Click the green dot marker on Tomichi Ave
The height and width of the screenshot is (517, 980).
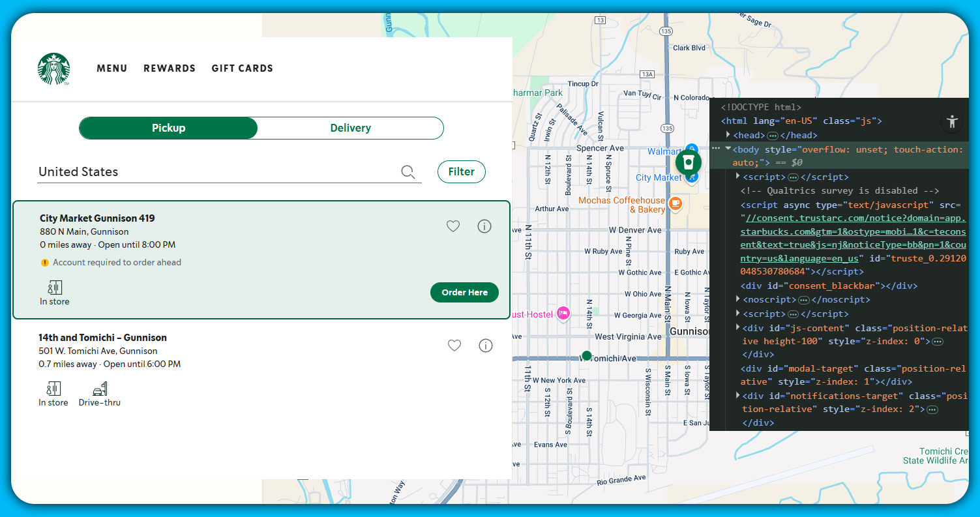coord(586,356)
